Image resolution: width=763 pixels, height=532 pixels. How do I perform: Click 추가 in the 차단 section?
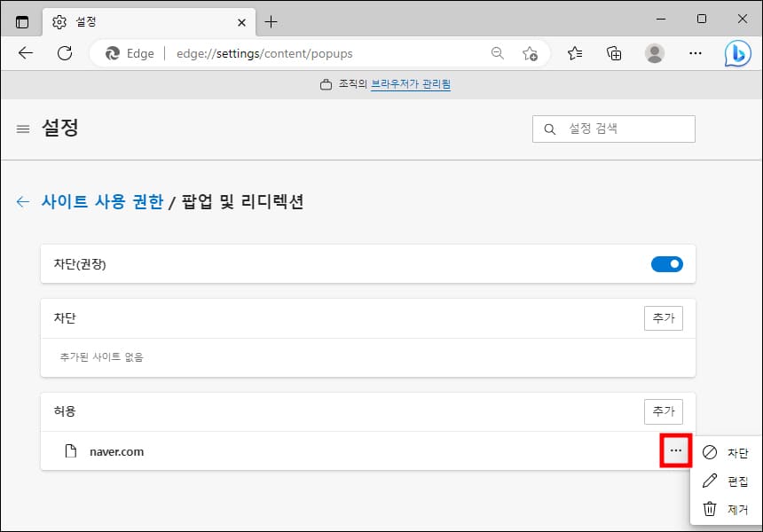663,318
